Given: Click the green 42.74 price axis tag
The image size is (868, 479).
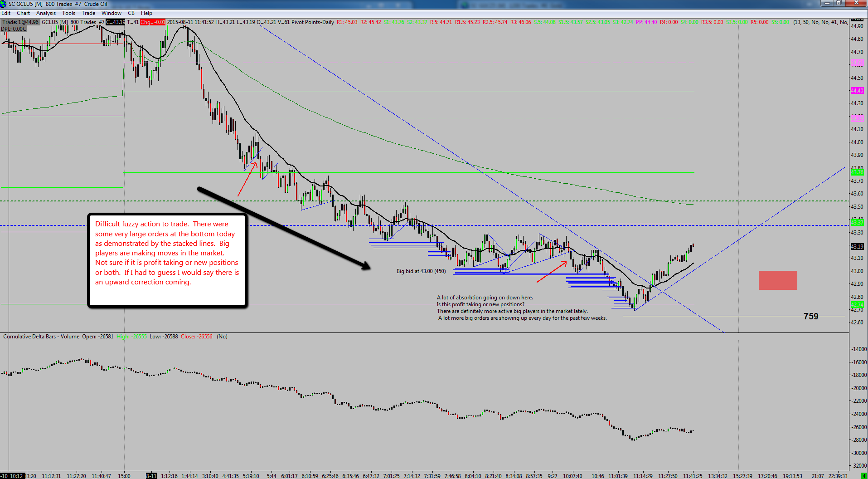Looking at the screenshot, I should (x=857, y=305).
